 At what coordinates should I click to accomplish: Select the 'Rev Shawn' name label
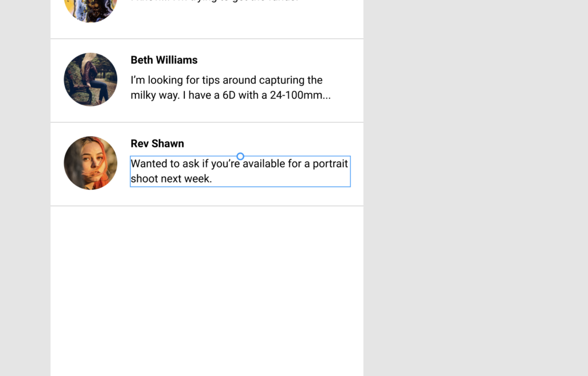point(157,143)
